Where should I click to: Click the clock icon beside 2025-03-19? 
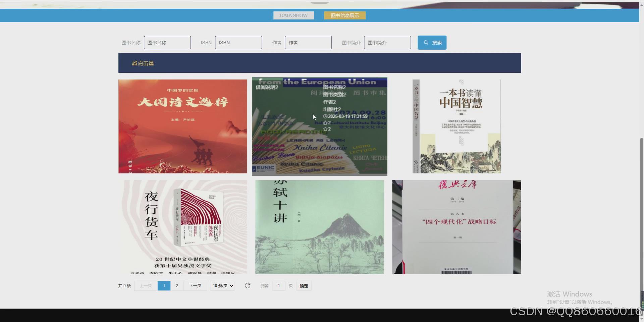pyautogui.click(x=325, y=116)
